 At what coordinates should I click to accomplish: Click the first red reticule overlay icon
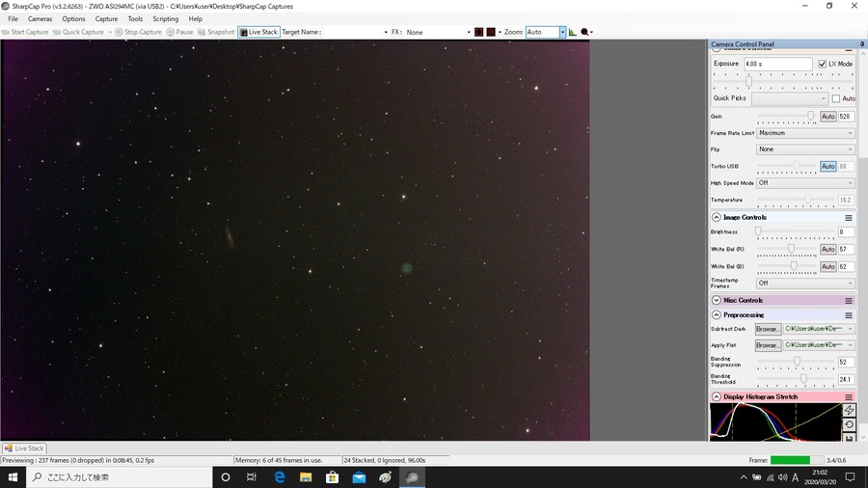(478, 32)
